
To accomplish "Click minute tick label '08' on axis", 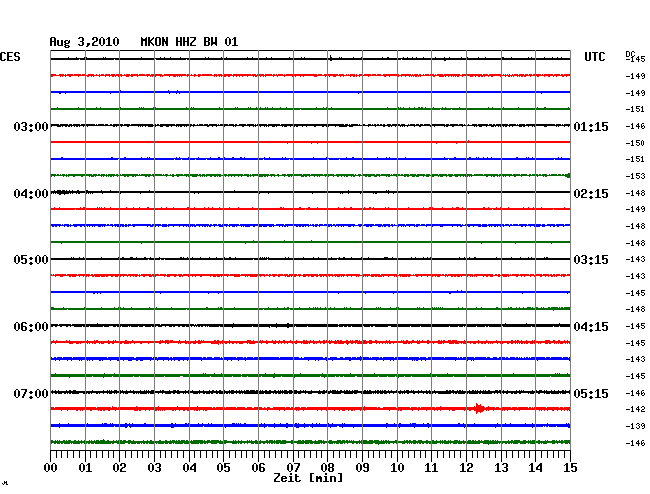I will click(327, 468).
